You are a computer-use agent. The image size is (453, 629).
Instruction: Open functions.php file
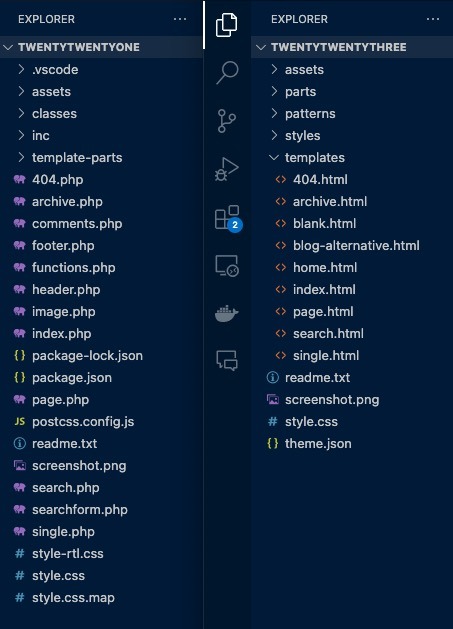[x=101, y=268]
